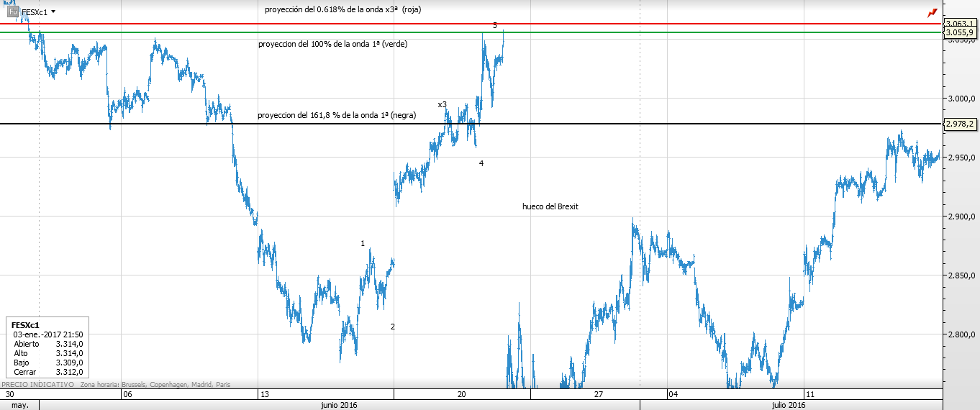Click the 'julio 2016' month label on time axis
980x410 pixels.
[789, 405]
